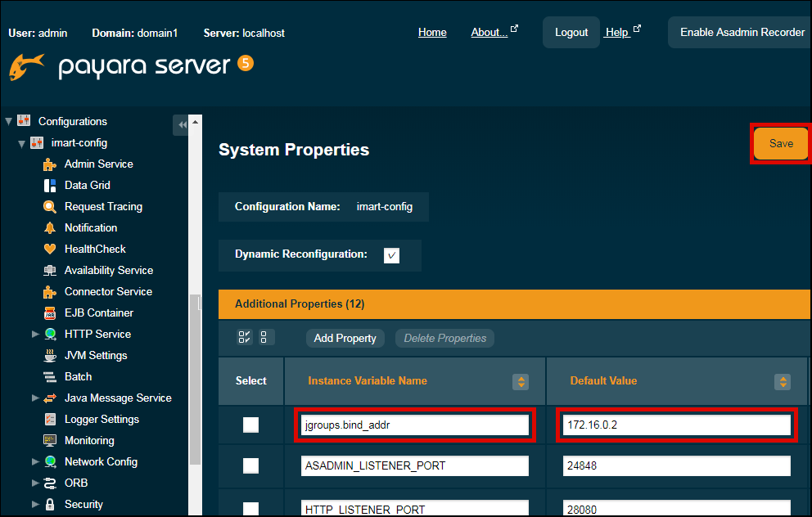Click the Data Grid icon in sidebar
The width and height of the screenshot is (812, 517).
pyautogui.click(x=49, y=186)
